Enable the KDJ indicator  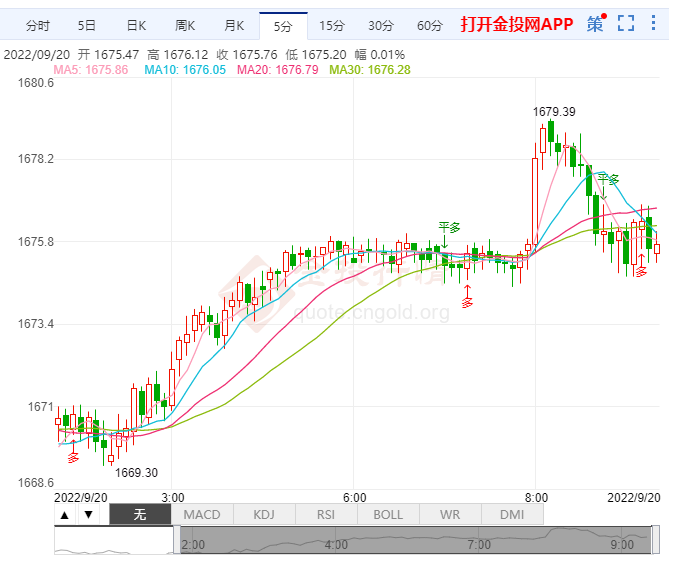click(x=264, y=514)
